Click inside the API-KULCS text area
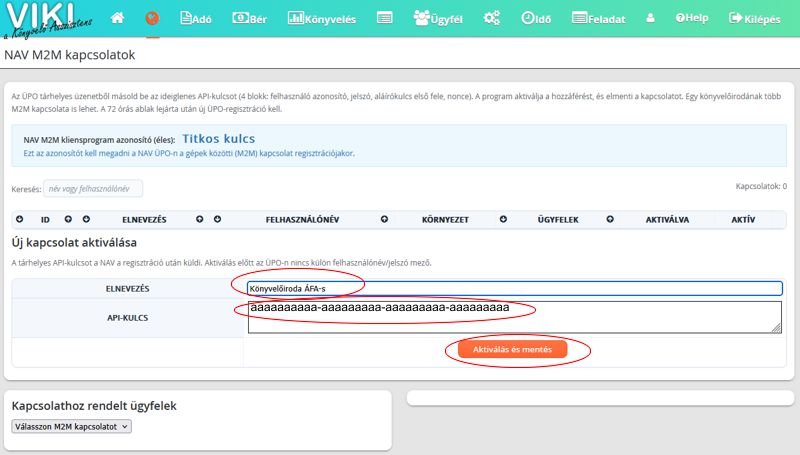The height and width of the screenshot is (455, 800). click(514, 317)
